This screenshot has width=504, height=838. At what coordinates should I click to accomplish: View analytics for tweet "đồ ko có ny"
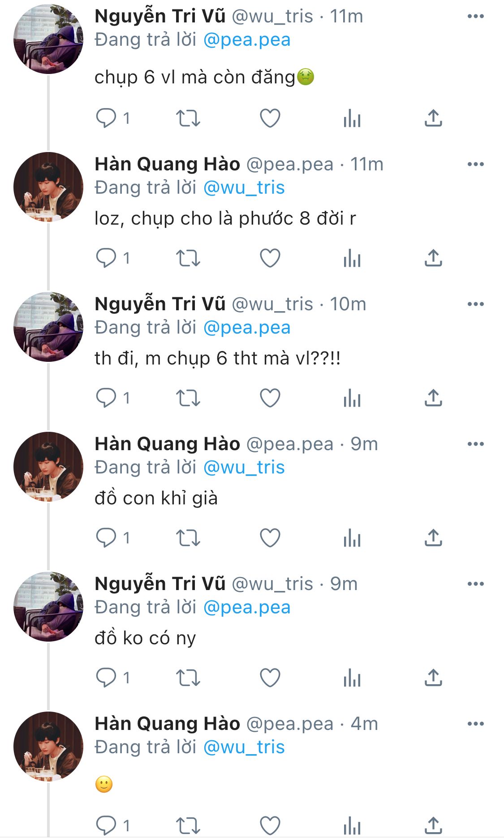[352, 678]
